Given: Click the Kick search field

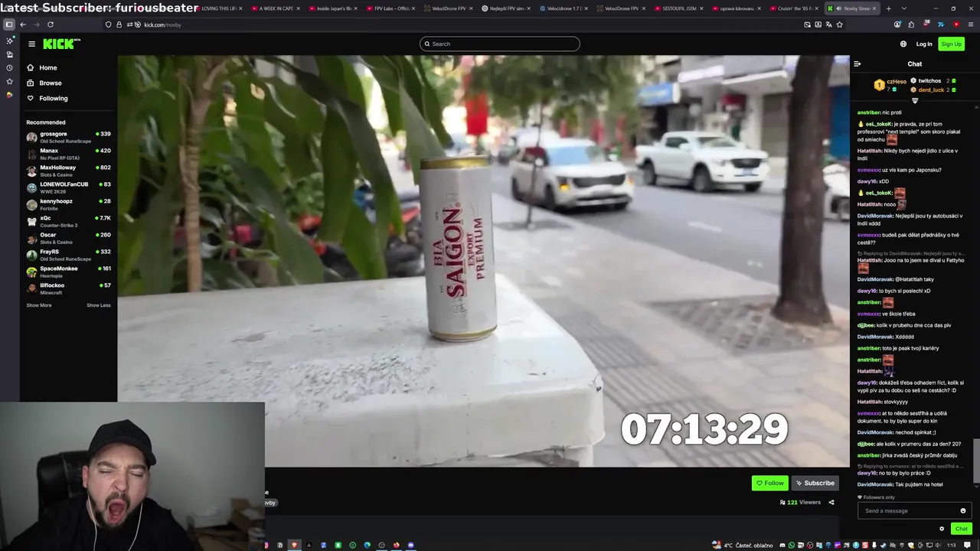Looking at the screenshot, I should (500, 44).
